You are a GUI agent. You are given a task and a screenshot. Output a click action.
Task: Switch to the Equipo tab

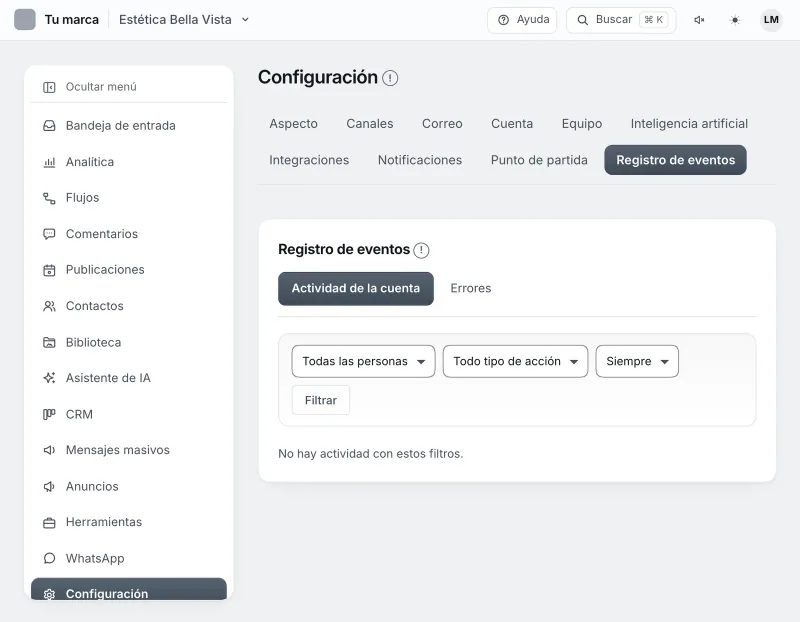pos(582,123)
